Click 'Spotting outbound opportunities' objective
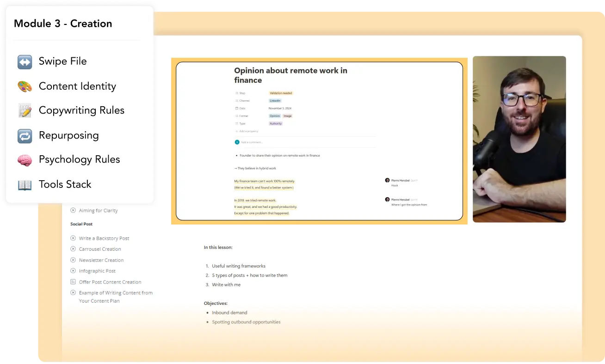Screen dimensions: 605x364 coord(246,322)
